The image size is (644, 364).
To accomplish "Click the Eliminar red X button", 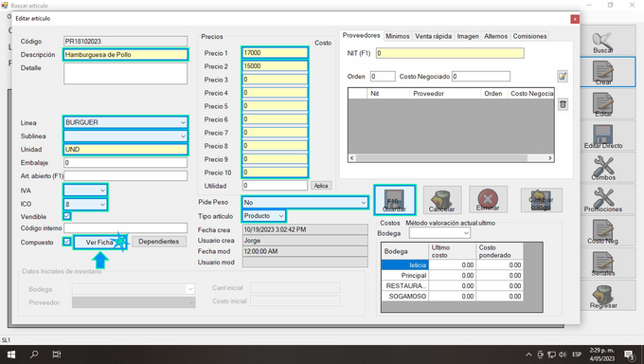I will pyautogui.click(x=488, y=200).
